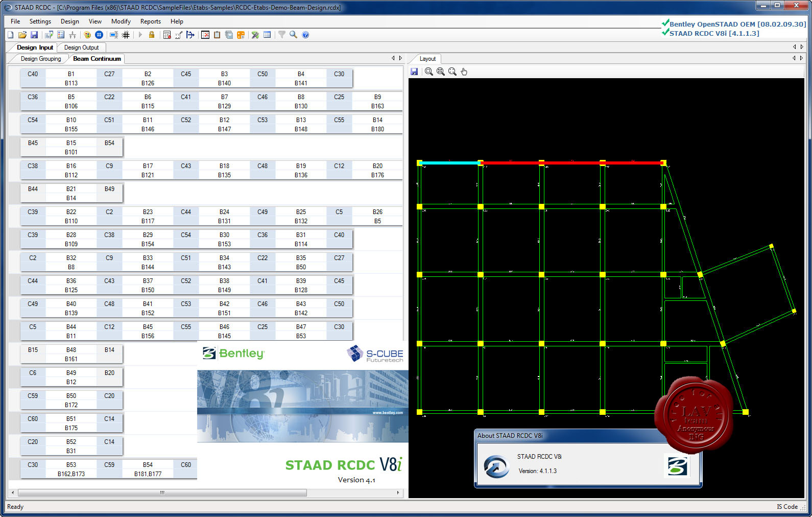
Task: Click Layout tab strip right arrow
Action: (801, 58)
